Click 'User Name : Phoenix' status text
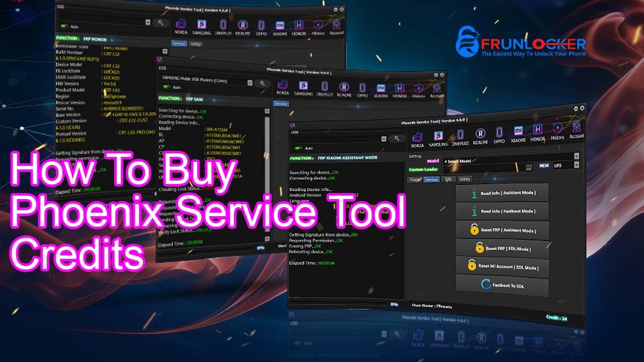 pos(432,306)
